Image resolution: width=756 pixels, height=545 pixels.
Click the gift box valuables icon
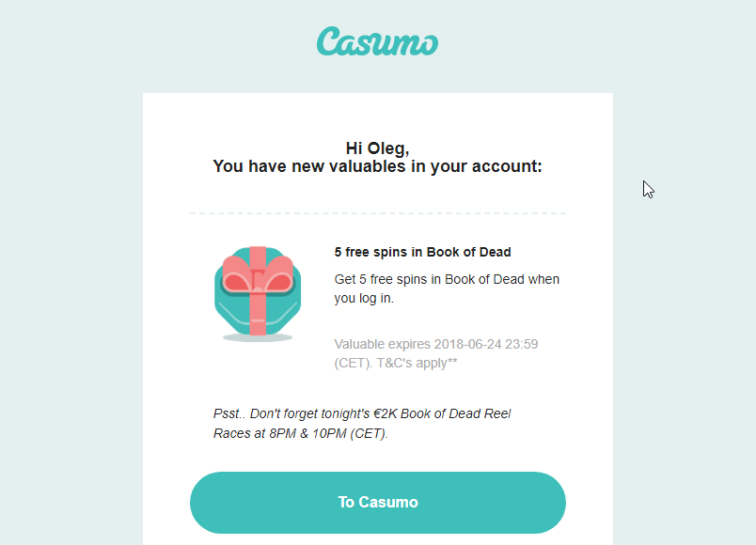tap(257, 292)
